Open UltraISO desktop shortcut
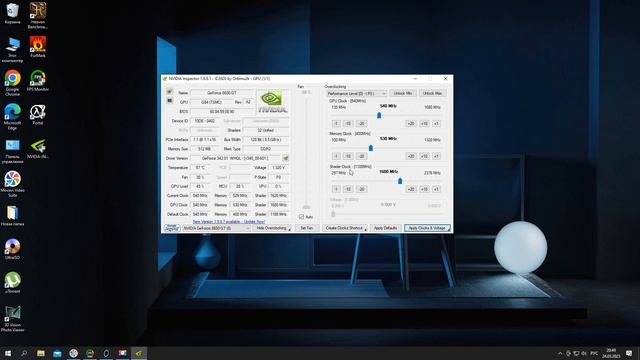 pos(12,249)
